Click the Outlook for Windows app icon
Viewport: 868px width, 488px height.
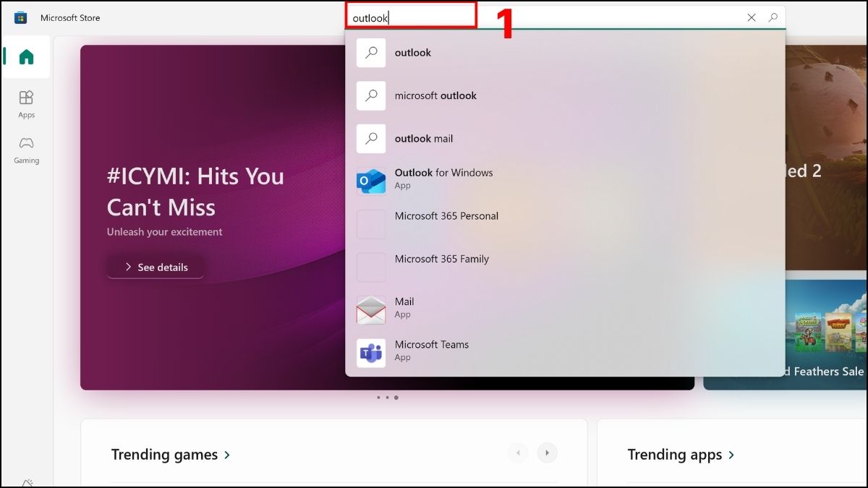click(x=371, y=181)
